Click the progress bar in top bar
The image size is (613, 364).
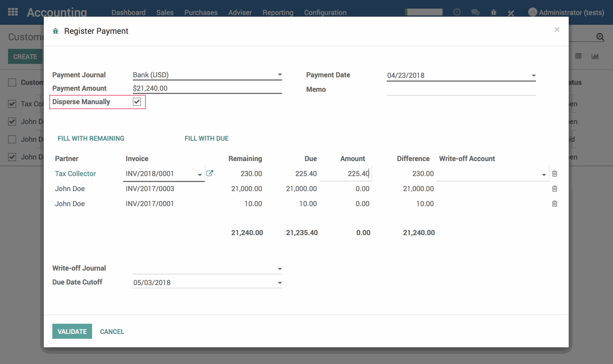(424, 12)
